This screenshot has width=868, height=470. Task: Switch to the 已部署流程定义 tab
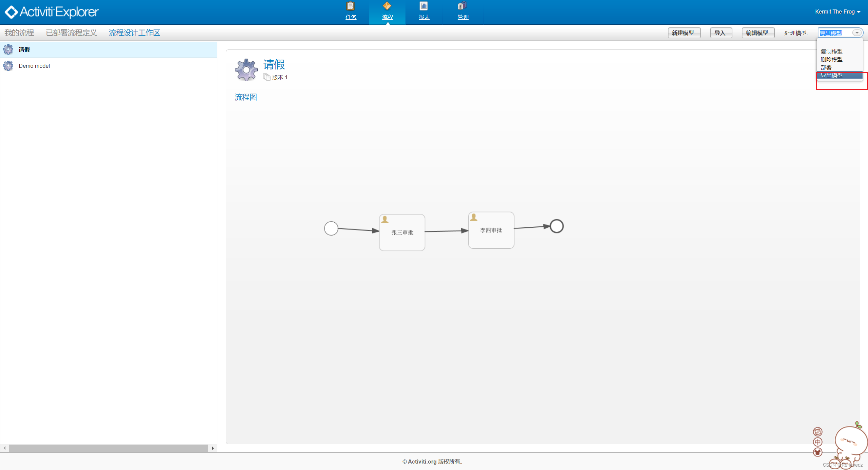point(72,33)
